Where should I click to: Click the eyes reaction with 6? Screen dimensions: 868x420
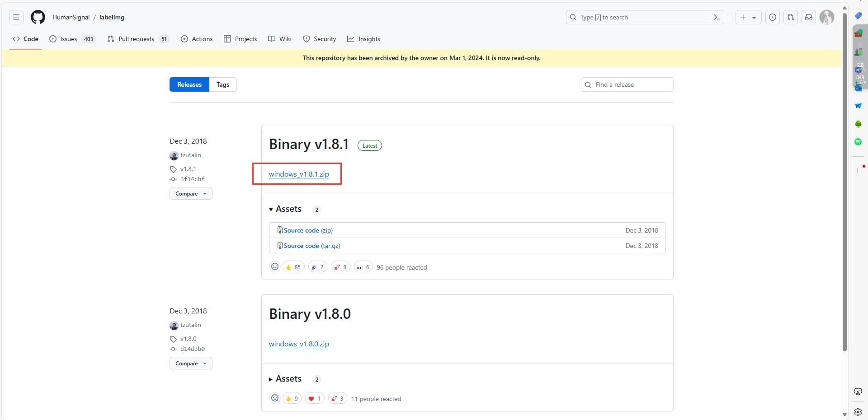click(x=363, y=267)
